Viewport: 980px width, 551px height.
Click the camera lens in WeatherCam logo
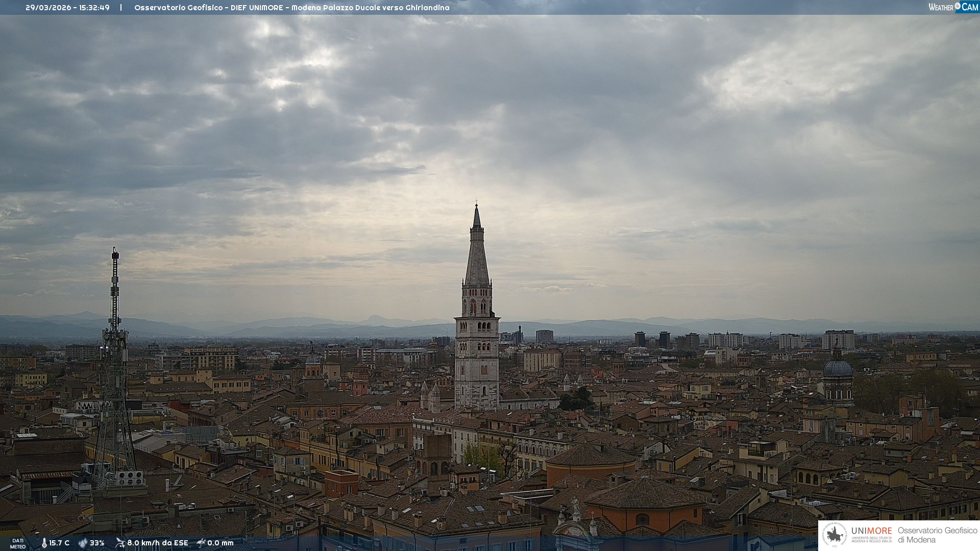[958, 6]
